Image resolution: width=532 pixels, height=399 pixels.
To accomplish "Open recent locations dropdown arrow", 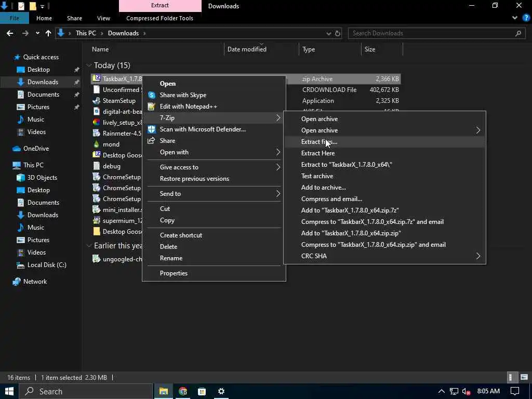I will [37, 33].
